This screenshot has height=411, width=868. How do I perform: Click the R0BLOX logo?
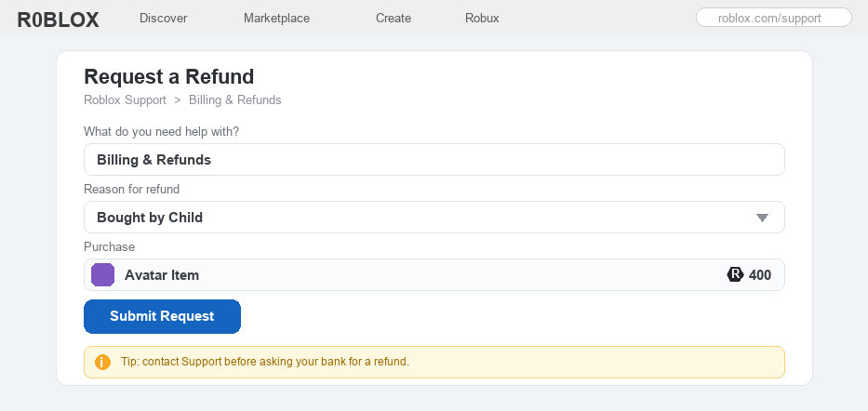(x=58, y=20)
